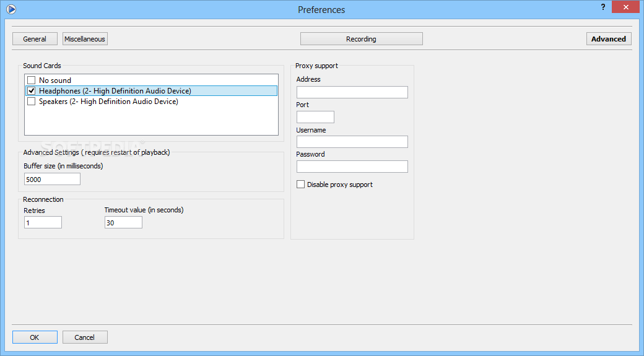Viewport: 644px width, 356px height.
Task: Select the Advanced tab
Action: [x=609, y=39]
